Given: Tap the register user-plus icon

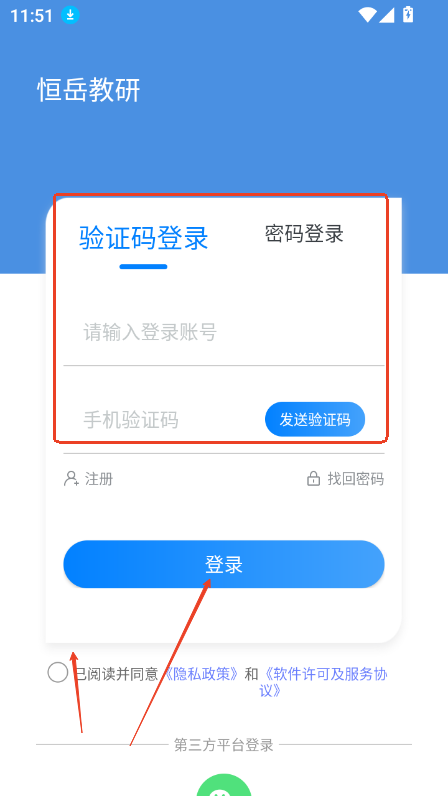Looking at the screenshot, I should pos(71,479).
